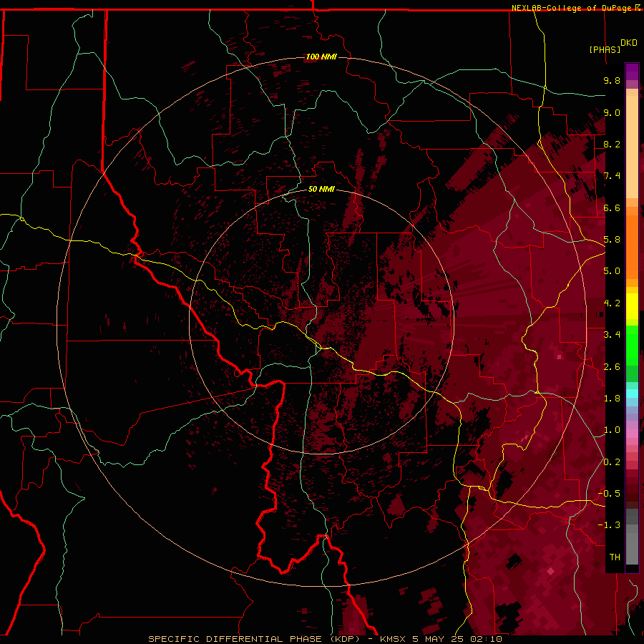Select the 50 NMI range ring label

(321, 189)
